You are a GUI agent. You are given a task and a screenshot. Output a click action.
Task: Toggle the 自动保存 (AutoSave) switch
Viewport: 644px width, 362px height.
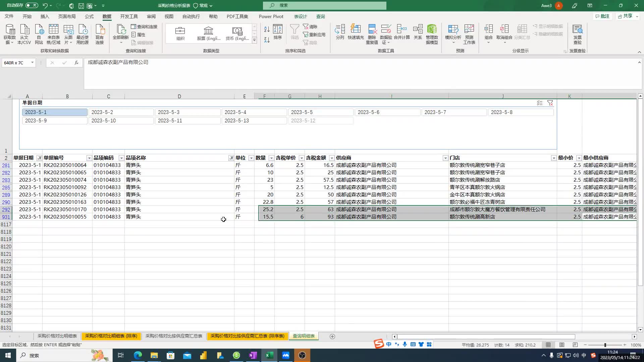[x=32, y=5]
